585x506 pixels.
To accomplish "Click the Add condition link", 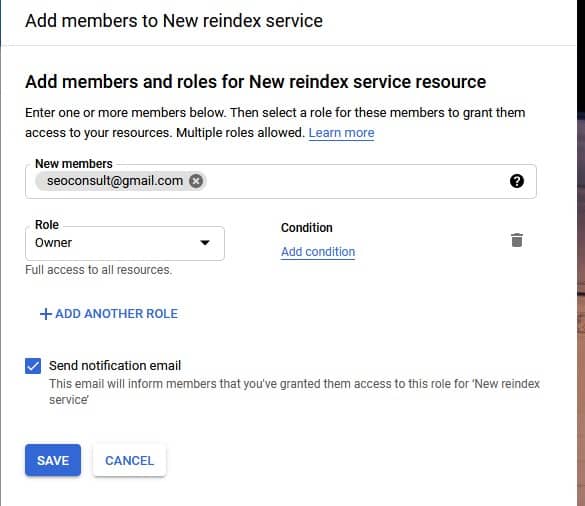I will (x=318, y=252).
